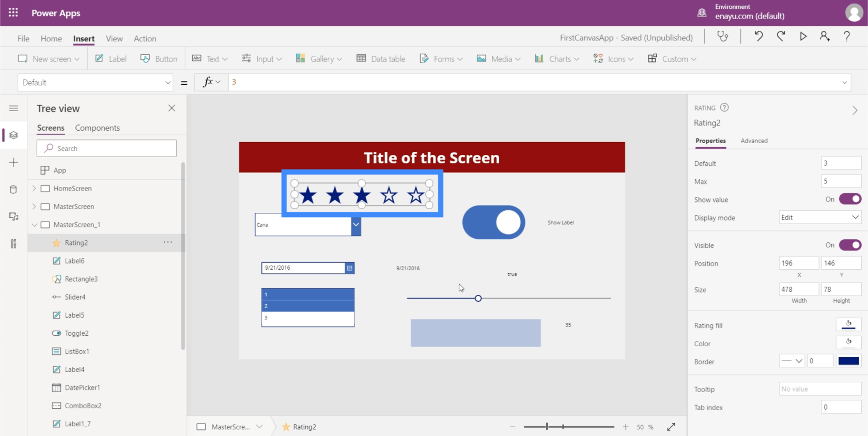Open the Display mode dropdown
This screenshot has height=436, width=868.
point(820,217)
